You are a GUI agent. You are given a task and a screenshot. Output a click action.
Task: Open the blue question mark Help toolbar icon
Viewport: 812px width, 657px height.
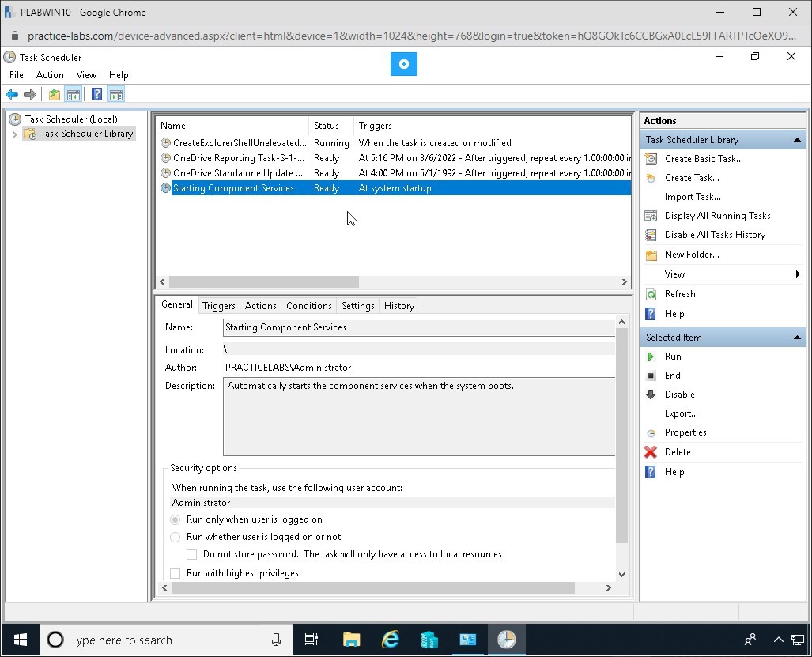[96, 94]
